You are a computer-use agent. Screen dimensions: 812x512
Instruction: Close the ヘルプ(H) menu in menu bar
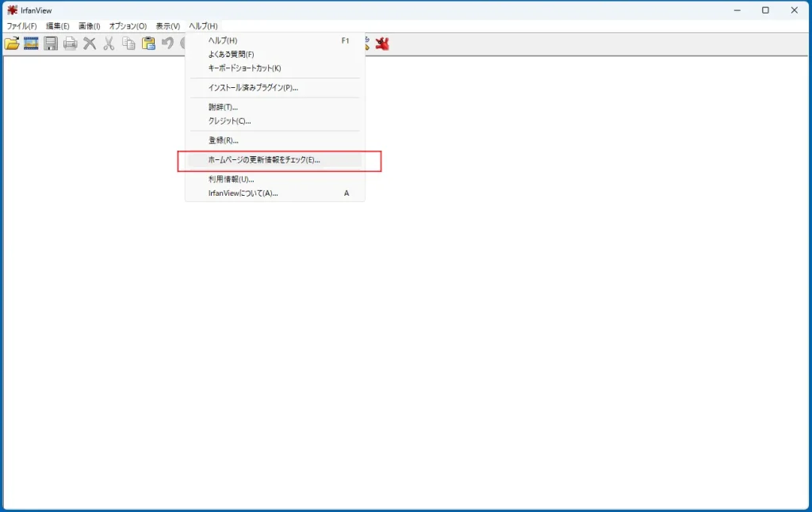coord(203,26)
